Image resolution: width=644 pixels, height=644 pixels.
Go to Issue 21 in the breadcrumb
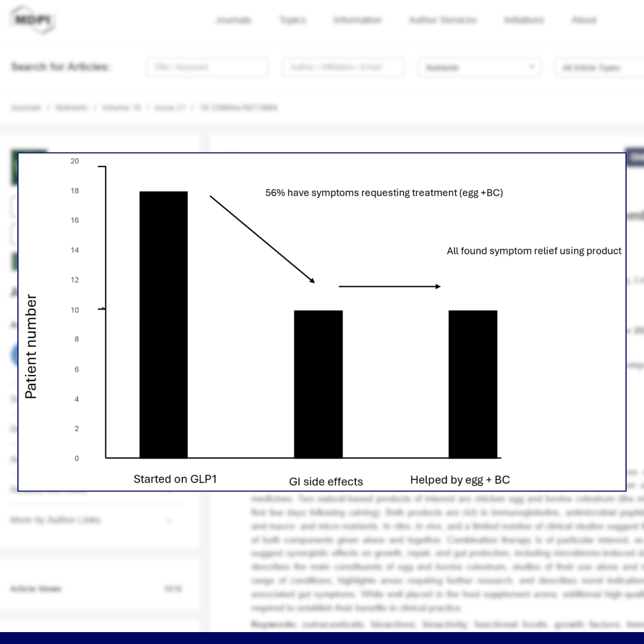pyautogui.click(x=169, y=107)
